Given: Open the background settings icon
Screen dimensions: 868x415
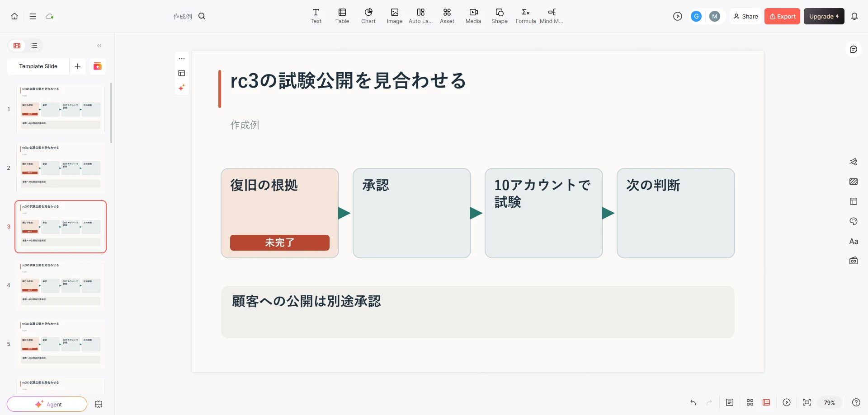Looking at the screenshot, I should click(x=854, y=182).
